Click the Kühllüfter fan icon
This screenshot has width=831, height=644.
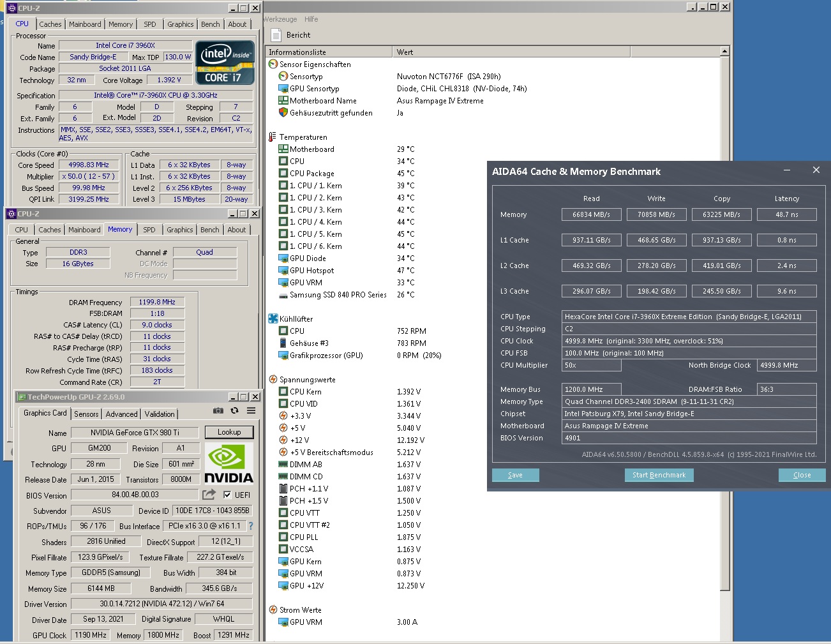tap(273, 319)
